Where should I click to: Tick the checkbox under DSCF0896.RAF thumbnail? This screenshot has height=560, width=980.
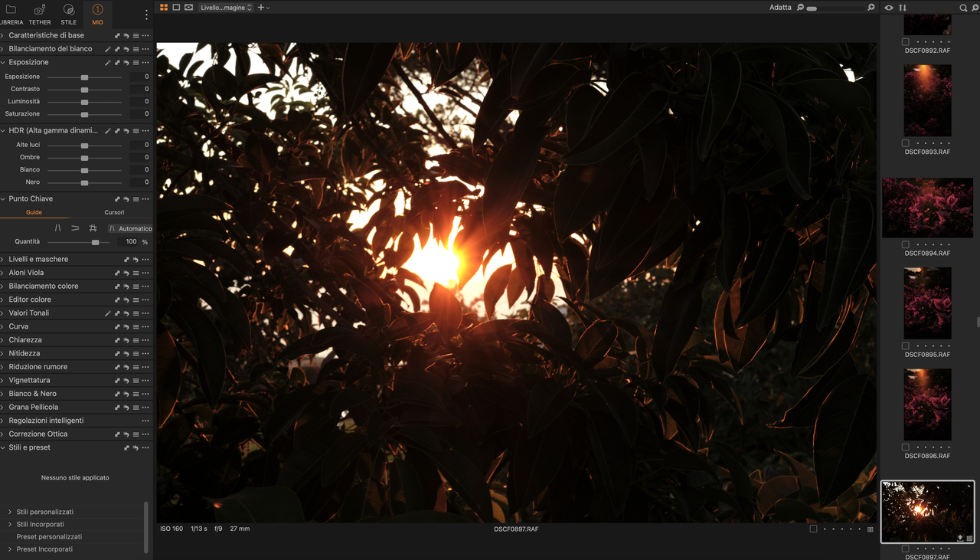(906, 447)
